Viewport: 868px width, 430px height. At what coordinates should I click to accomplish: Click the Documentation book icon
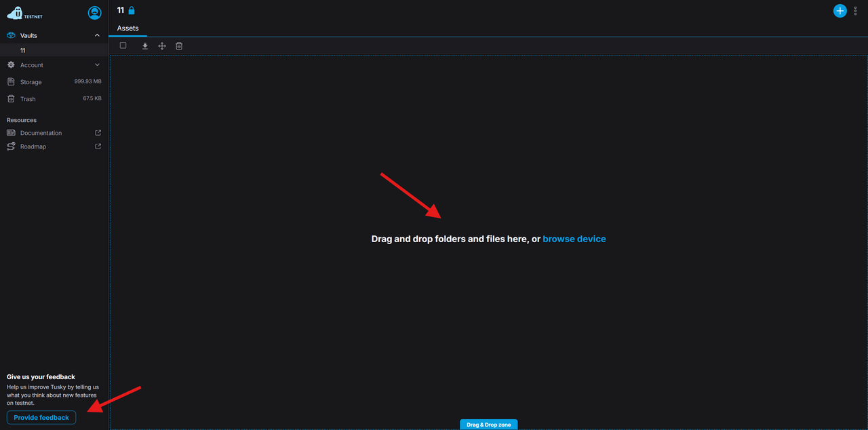point(11,133)
